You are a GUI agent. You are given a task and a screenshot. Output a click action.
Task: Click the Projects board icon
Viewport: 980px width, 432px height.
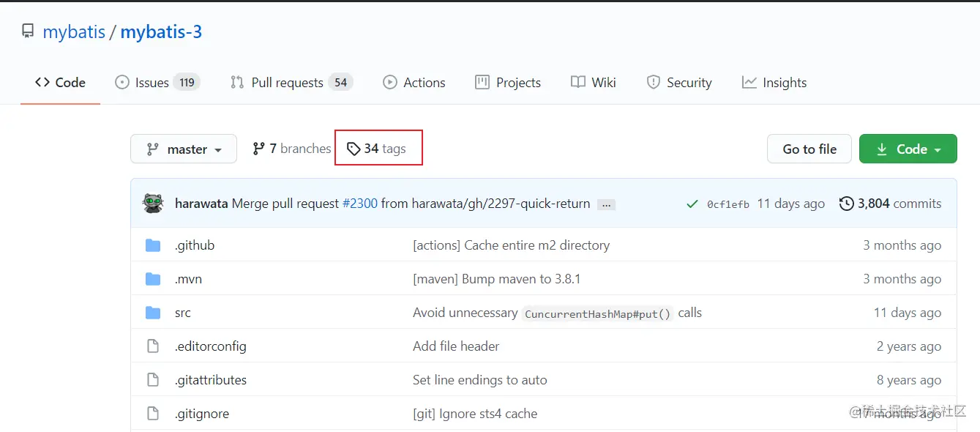point(482,83)
